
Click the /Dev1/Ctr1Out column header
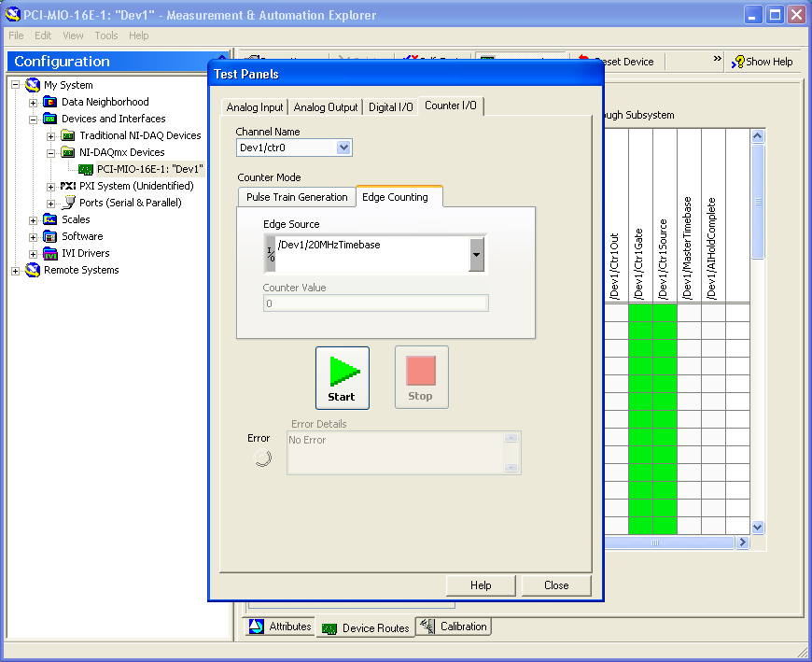pos(616,216)
